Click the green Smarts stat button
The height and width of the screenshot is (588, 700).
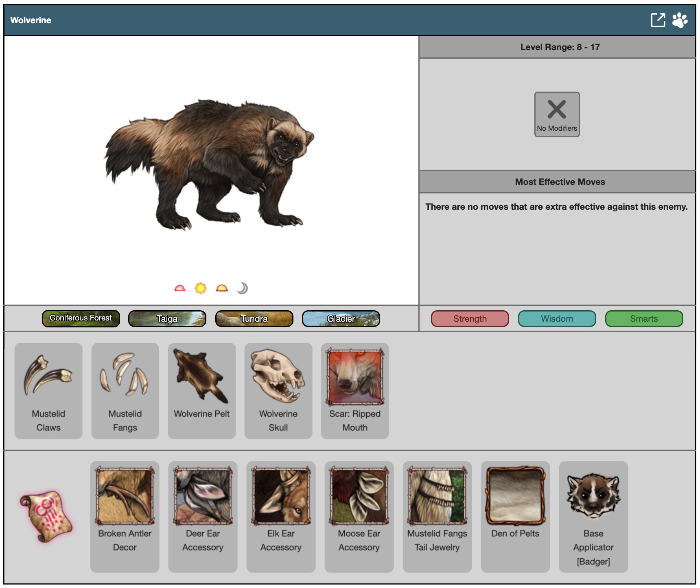coord(644,318)
